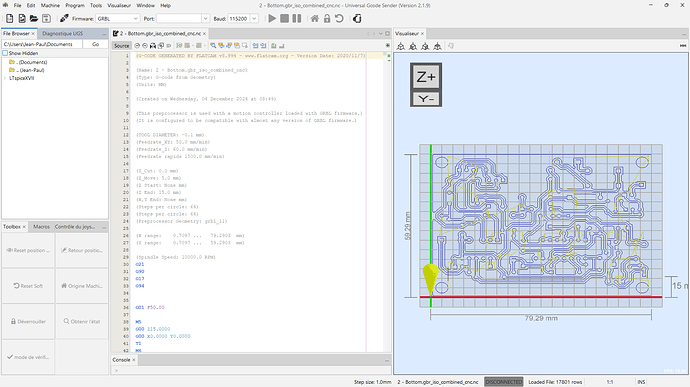Open the Port dropdown arrow

pos(205,18)
